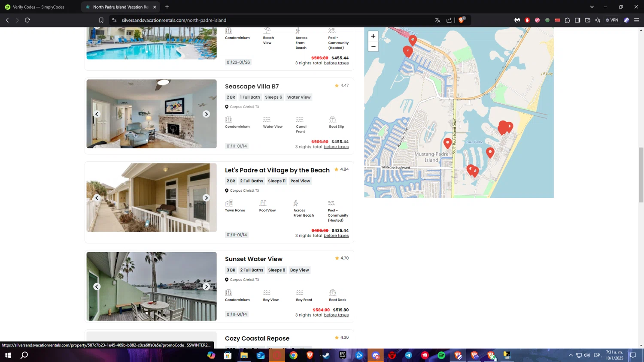Viewport: 644px width, 362px height.
Task: Open the share page icon
Action: 449,20
